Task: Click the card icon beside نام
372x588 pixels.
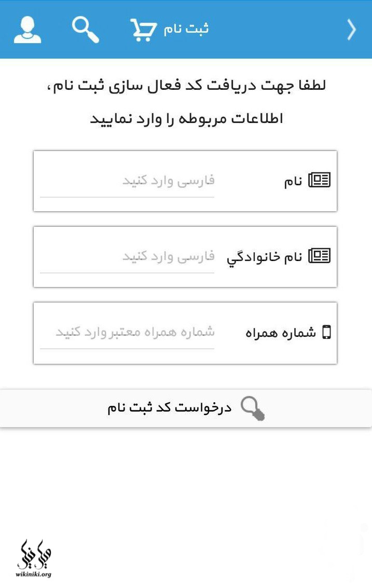Action: click(x=320, y=181)
